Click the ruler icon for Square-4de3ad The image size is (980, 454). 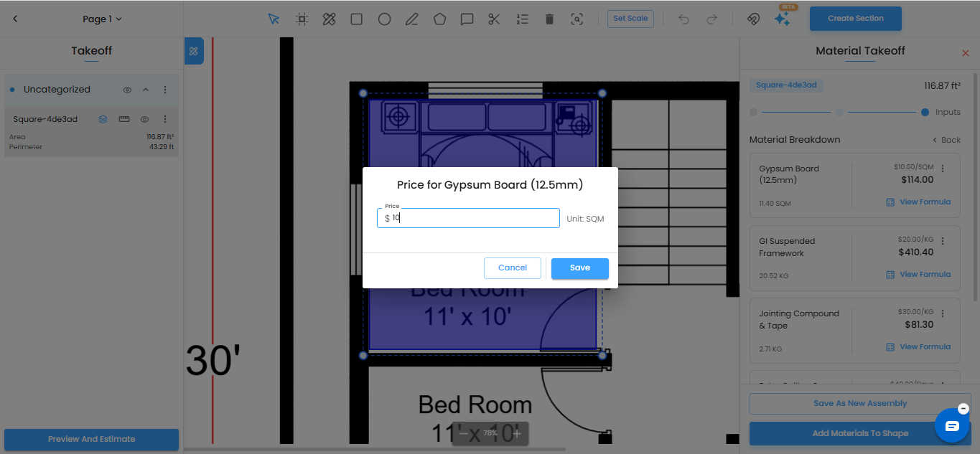123,119
